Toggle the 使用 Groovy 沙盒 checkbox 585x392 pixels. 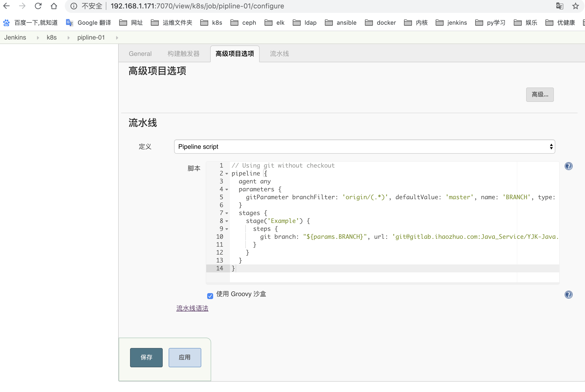coord(210,296)
